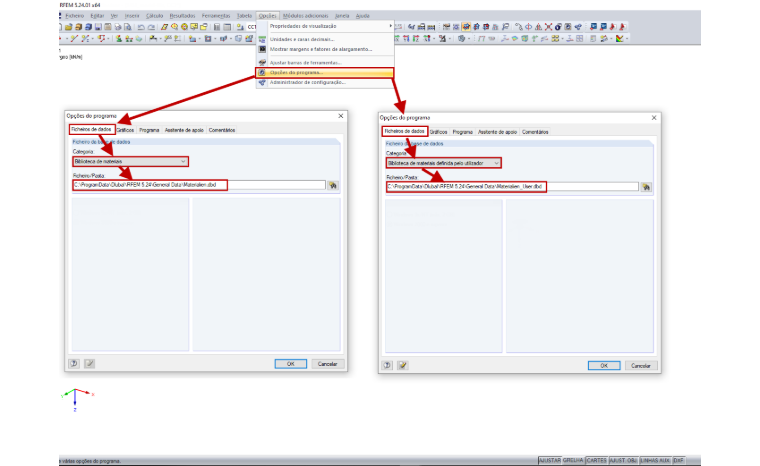760x466 pixels.
Task: Open the Janela menu
Action: pos(342,16)
